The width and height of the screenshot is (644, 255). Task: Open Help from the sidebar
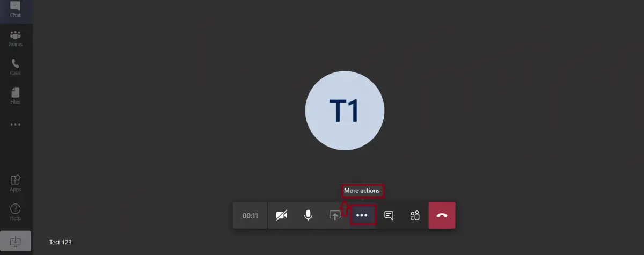point(16,212)
